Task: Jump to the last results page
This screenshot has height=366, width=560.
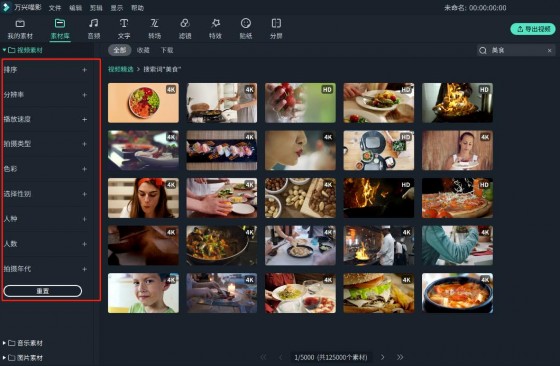Action: click(400, 357)
